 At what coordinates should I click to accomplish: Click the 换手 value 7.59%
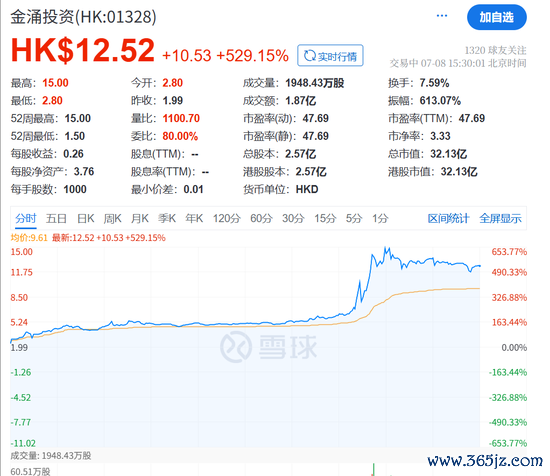tap(434, 83)
